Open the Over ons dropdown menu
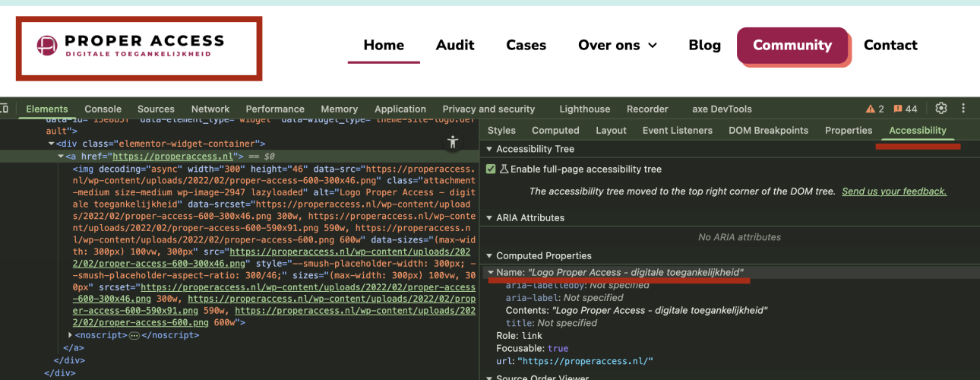The width and height of the screenshot is (980, 380). (618, 45)
